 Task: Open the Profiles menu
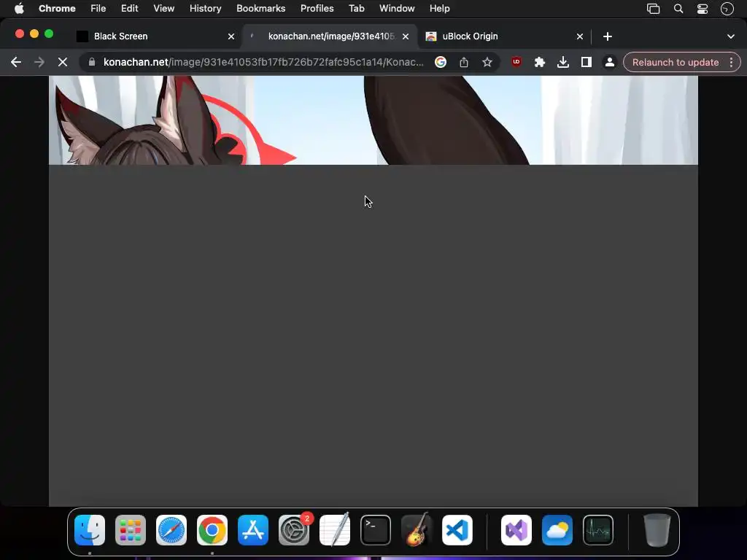(317, 9)
